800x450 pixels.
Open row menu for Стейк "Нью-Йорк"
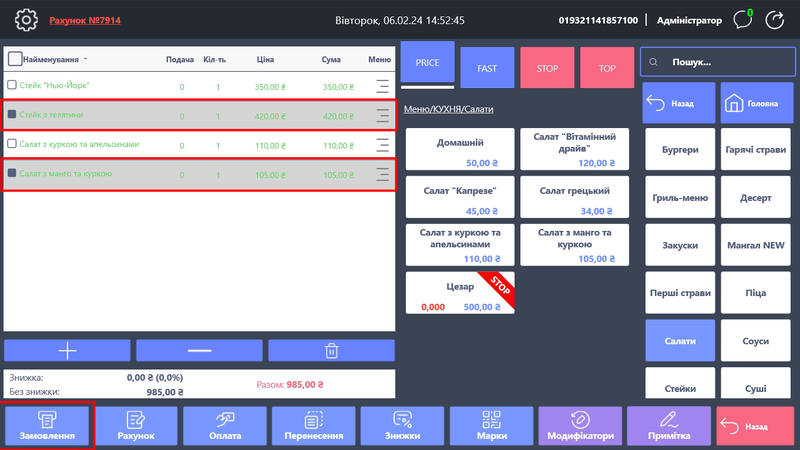pyautogui.click(x=382, y=87)
